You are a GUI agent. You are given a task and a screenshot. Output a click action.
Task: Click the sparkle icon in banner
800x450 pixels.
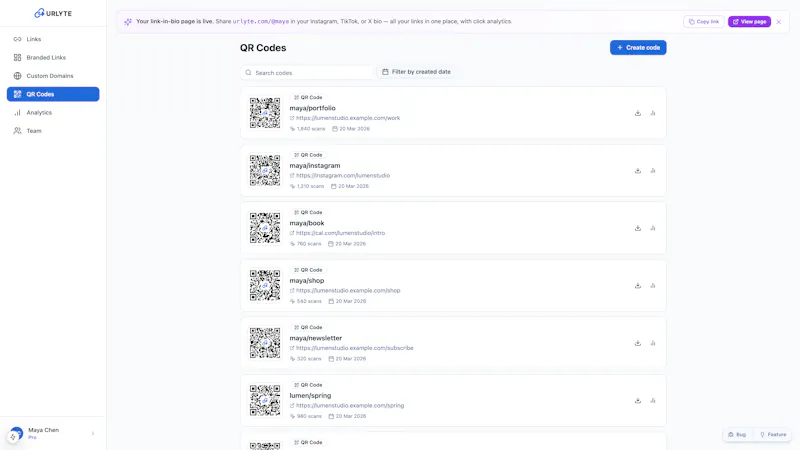click(128, 22)
